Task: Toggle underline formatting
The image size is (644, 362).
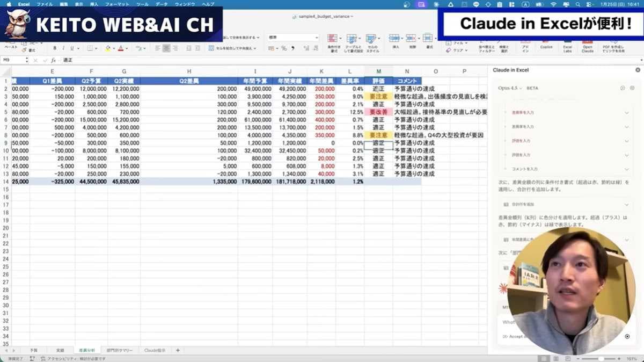Action: pyautogui.click(x=71, y=48)
